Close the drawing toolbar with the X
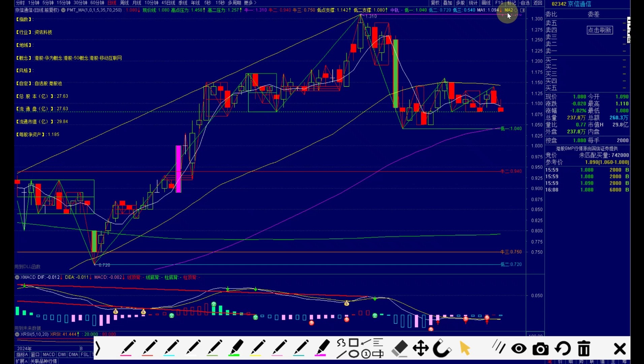This screenshot has height=364, width=644. pos(619,349)
